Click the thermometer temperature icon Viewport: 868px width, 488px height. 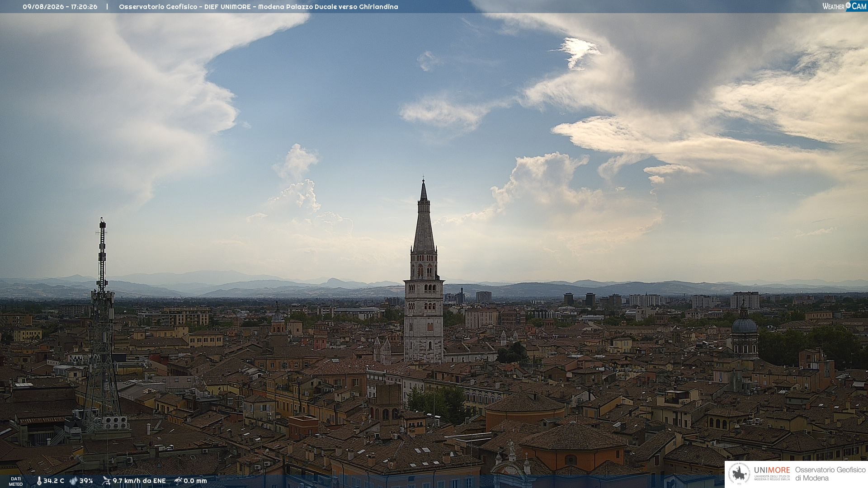(39, 481)
